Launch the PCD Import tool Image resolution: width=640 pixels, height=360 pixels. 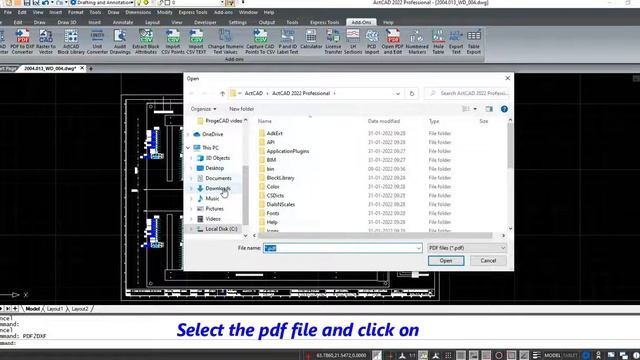pos(372,42)
